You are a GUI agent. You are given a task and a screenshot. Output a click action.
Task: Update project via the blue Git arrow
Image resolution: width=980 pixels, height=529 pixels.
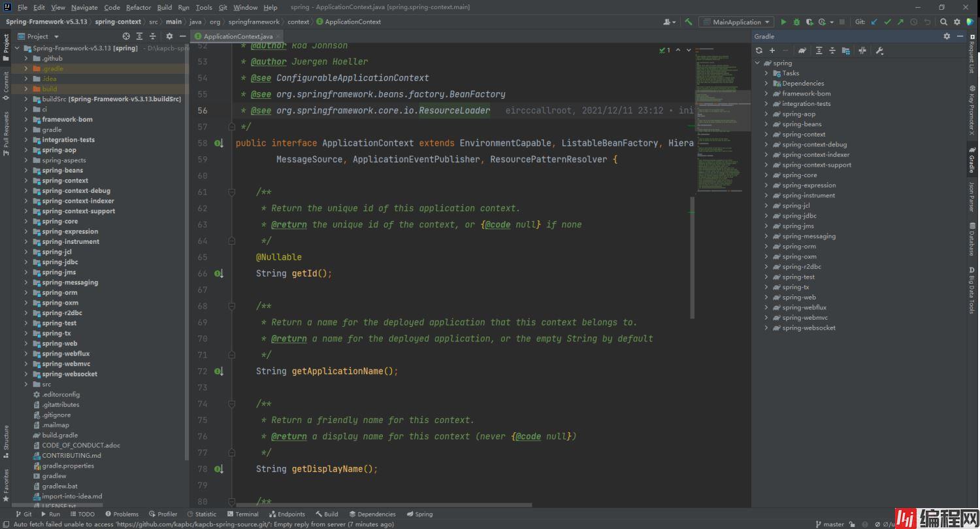[x=874, y=22]
